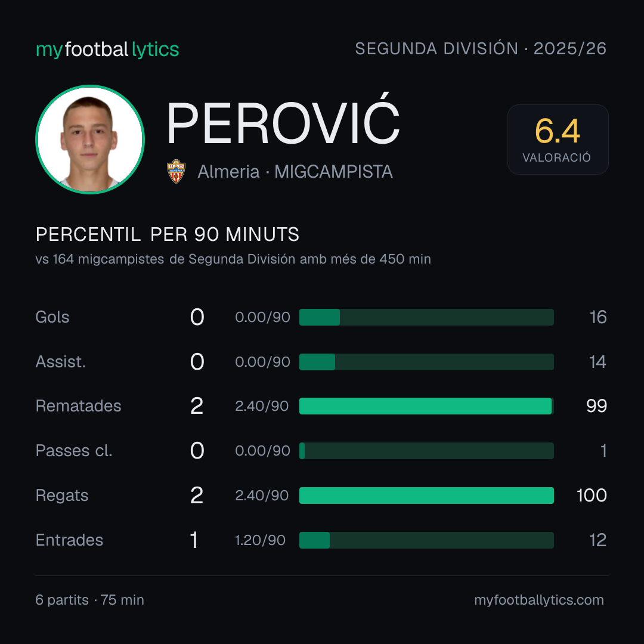Screen dimensions: 644x644
Task: Click the Entrades 1.20/90 rate value
Action: (x=260, y=540)
